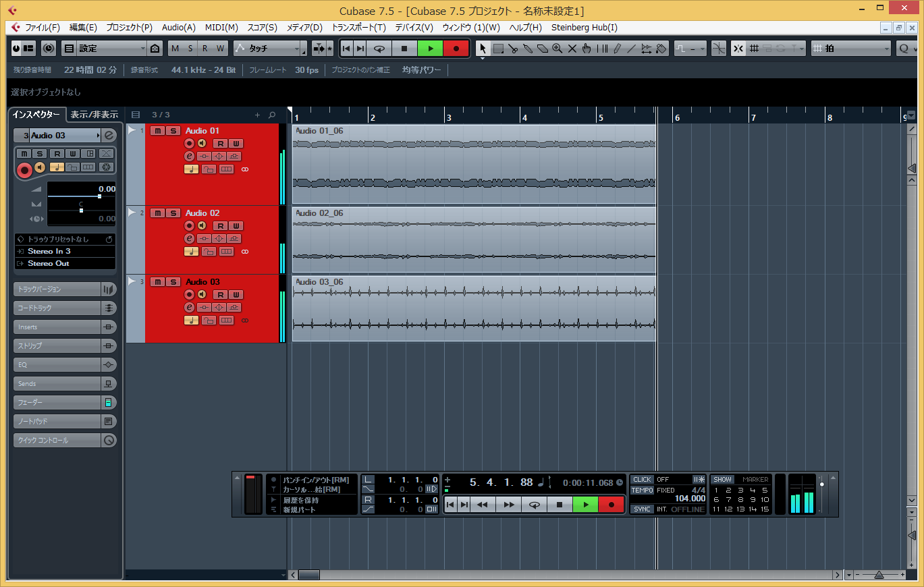Click the search tracks magnifier icon
Viewport: 924px width, 587px height.
point(272,115)
